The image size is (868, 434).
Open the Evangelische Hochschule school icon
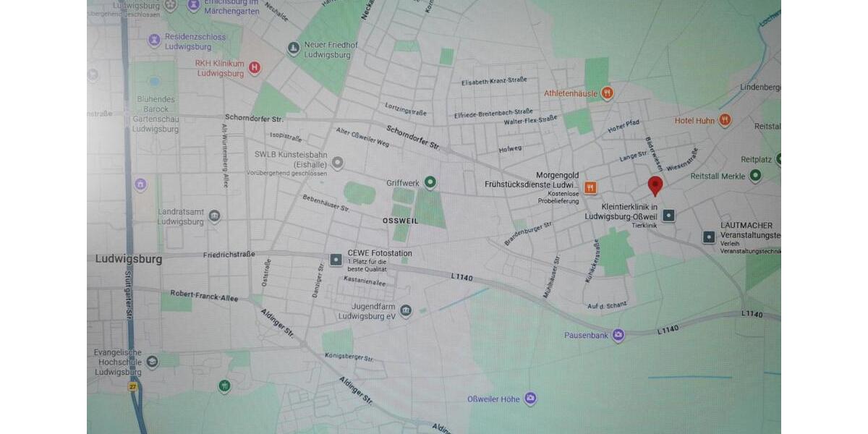152,362
